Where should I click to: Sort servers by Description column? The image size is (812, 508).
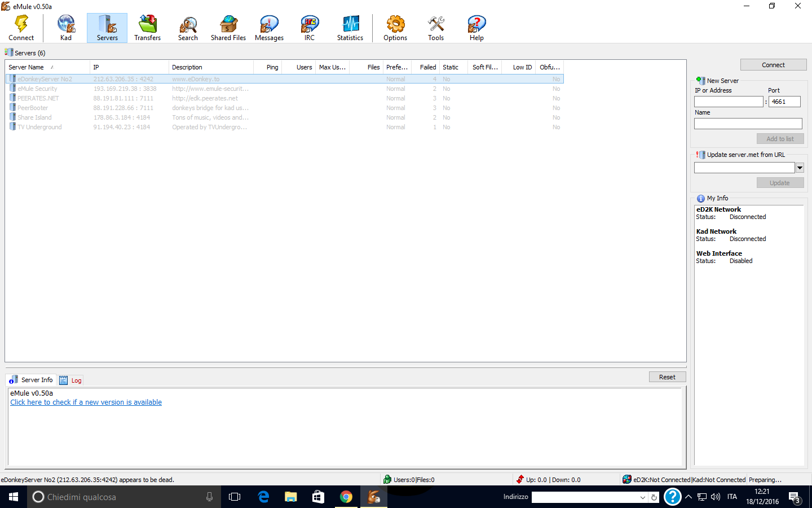point(210,67)
